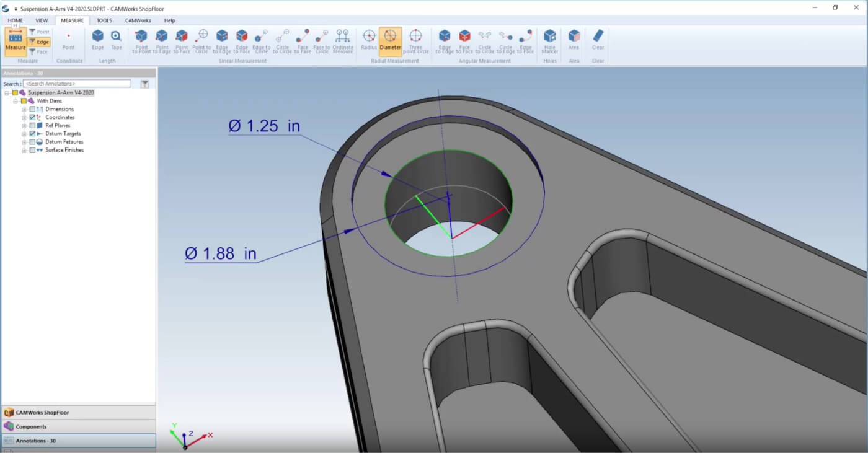The width and height of the screenshot is (868, 453).
Task: Pick linear Face to Face measurement
Action: tap(303, 42)
